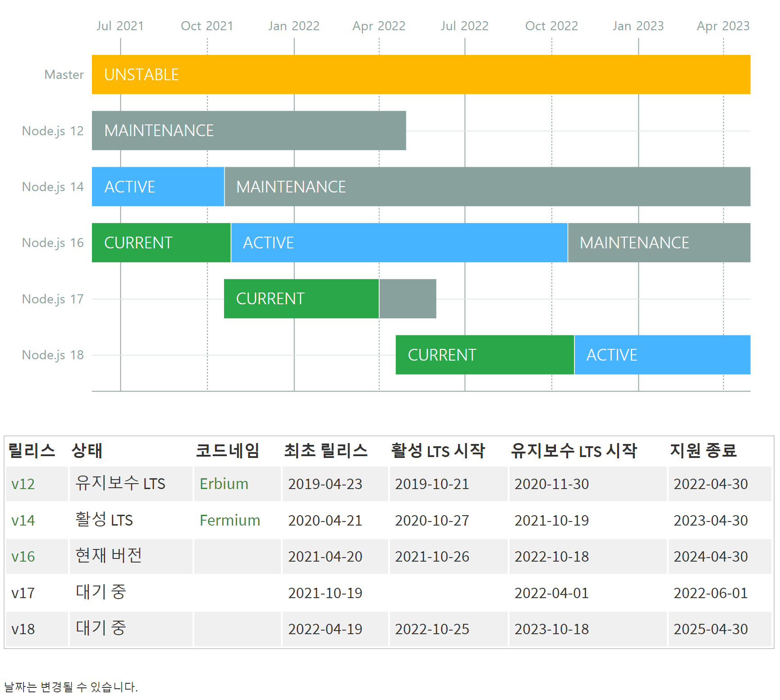
Task: Click the Node.js 16 CURRENT bar
Action: point(161,242)
